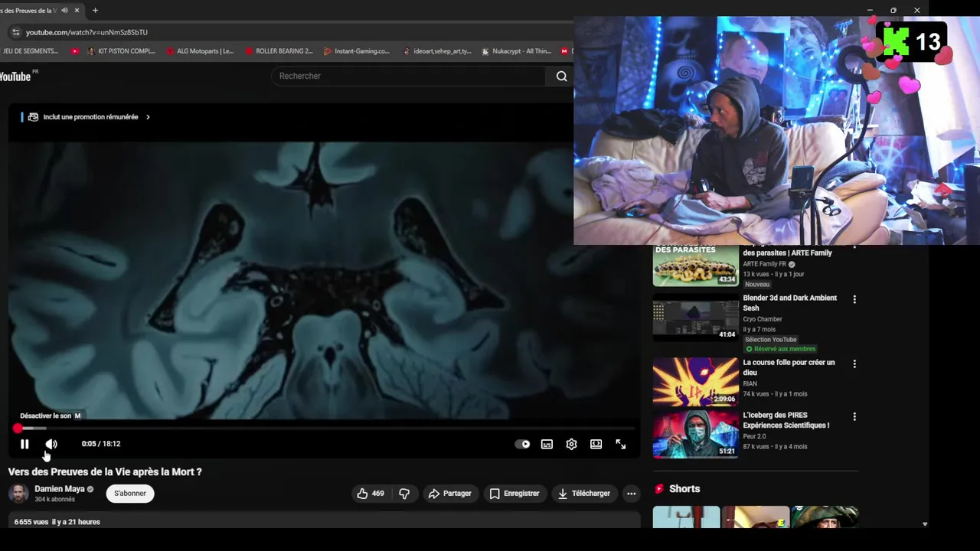Mute the video with the speaker icon
The width and height of the screenshot is (980, 551).
point(51,444)
